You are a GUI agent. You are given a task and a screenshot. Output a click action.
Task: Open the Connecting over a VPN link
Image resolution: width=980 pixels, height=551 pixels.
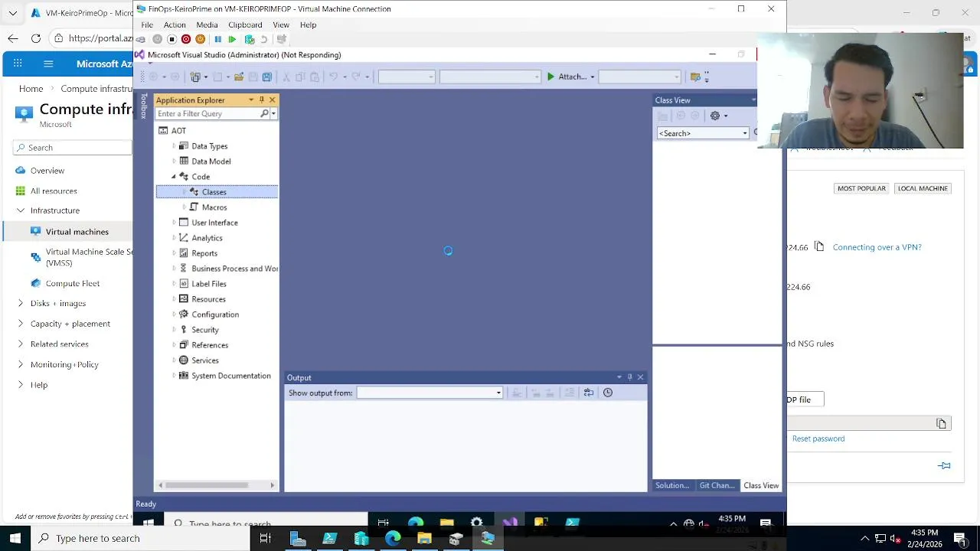(x=877, y=247)
